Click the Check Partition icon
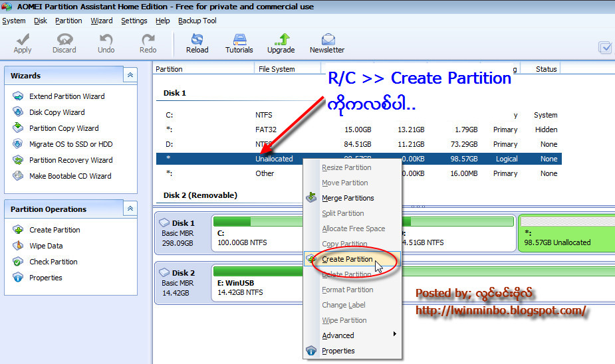 18,261
